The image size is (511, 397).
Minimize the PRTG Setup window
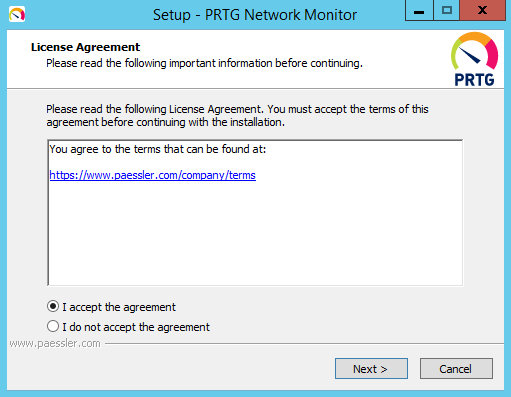(x=419, y=11)
